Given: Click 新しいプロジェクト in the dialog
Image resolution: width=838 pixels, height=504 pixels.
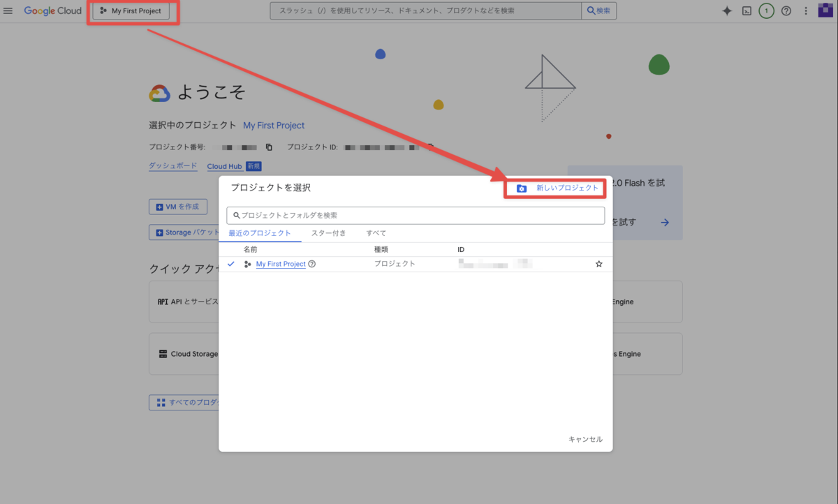Looking at the screenshot, I should pyautogui.click(x=557, y=188).
